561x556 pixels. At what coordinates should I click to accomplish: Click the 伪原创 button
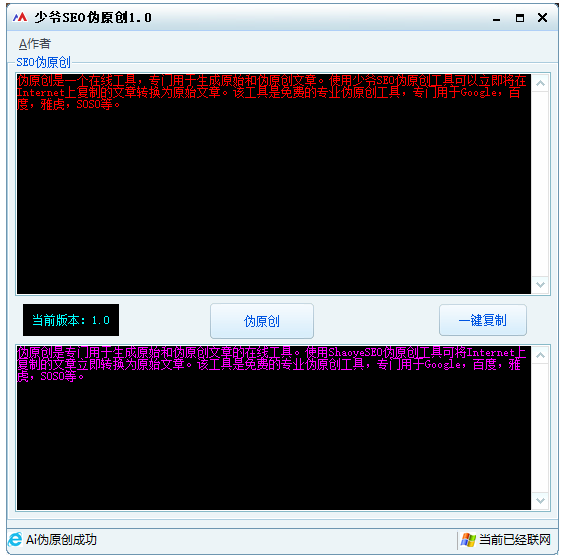point(262,321)
